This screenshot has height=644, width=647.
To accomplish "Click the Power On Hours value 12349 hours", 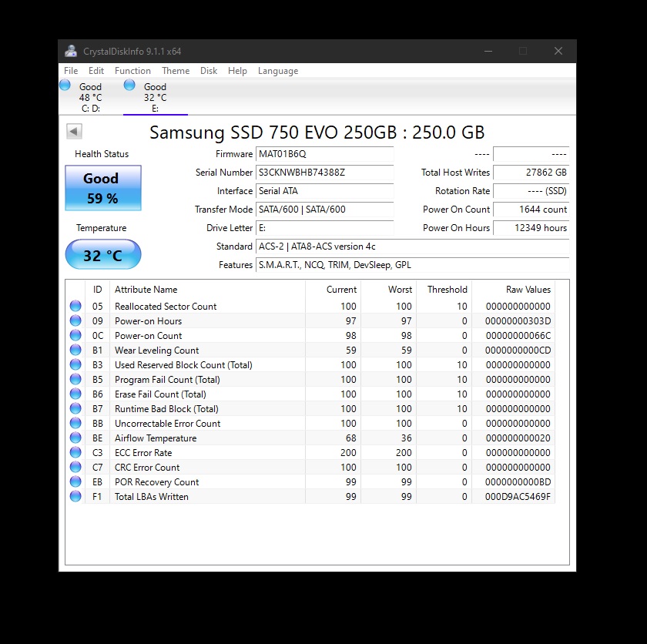I will 531,228.
